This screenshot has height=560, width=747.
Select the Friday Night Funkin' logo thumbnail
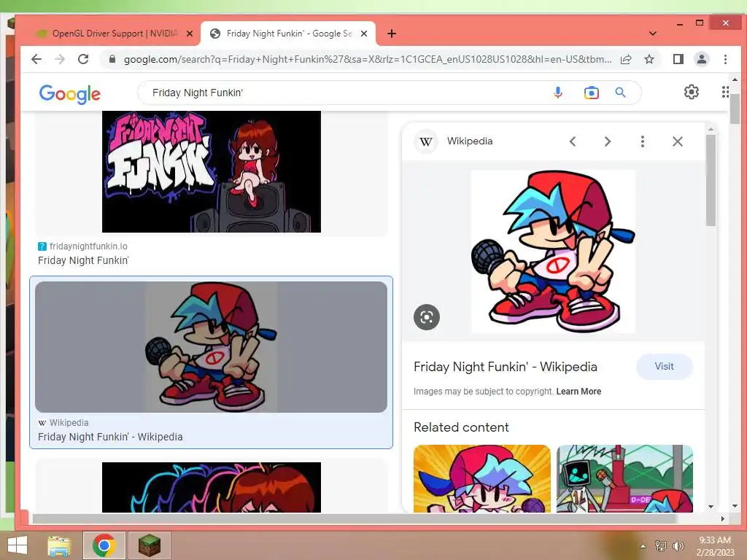(x=211, y=171)
